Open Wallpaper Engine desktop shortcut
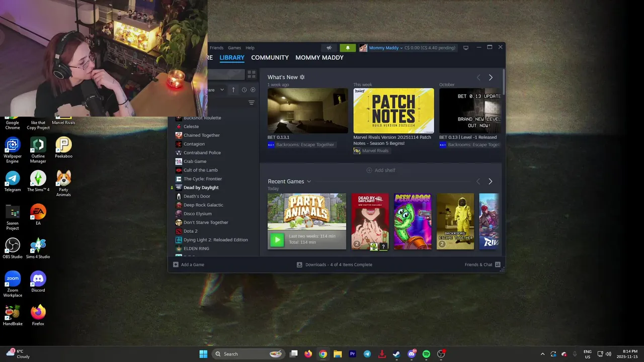 point(13,150)
